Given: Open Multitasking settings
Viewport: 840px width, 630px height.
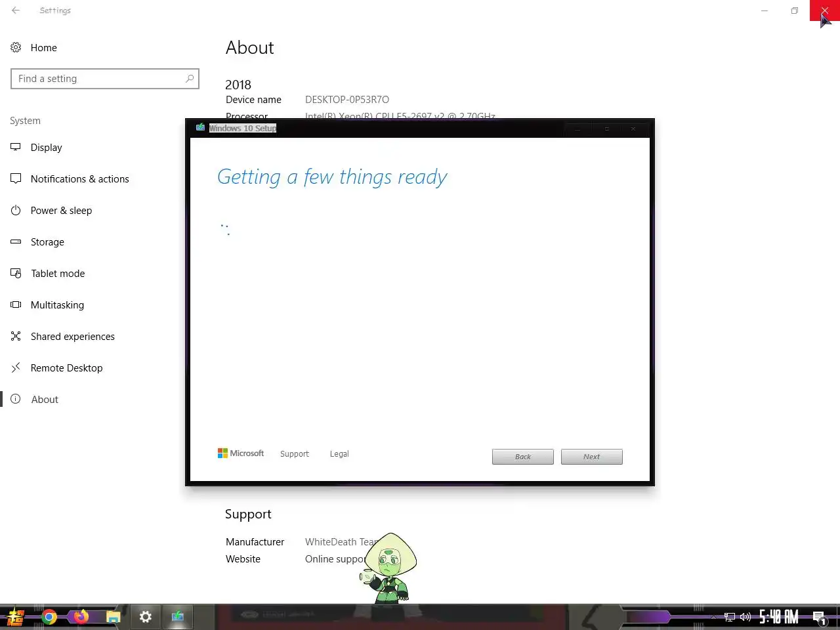Looking at the screenshot, I should (x=57, y=305).
